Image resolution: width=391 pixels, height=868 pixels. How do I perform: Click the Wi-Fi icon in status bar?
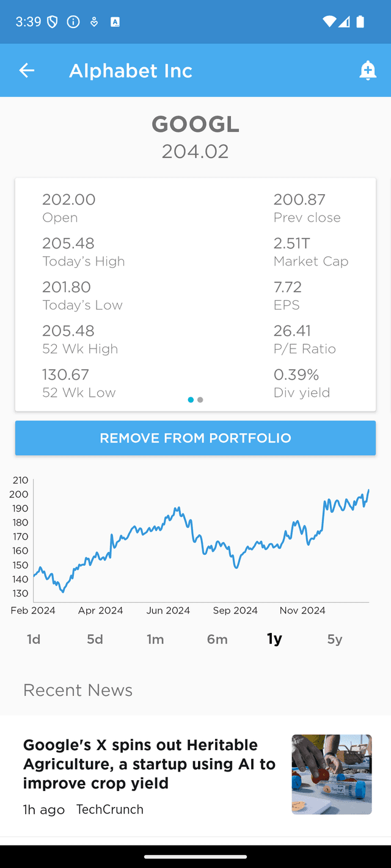(328, 21)
